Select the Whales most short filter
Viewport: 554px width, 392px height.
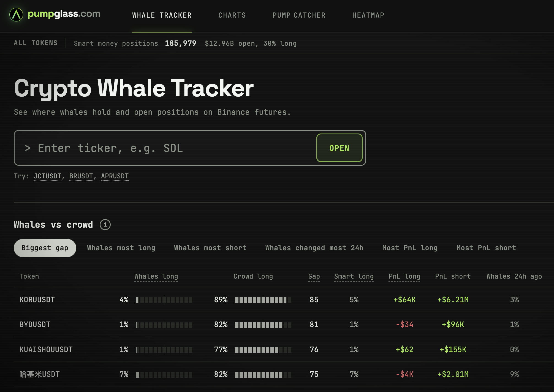pyautogui.click(x=210, y=248)
